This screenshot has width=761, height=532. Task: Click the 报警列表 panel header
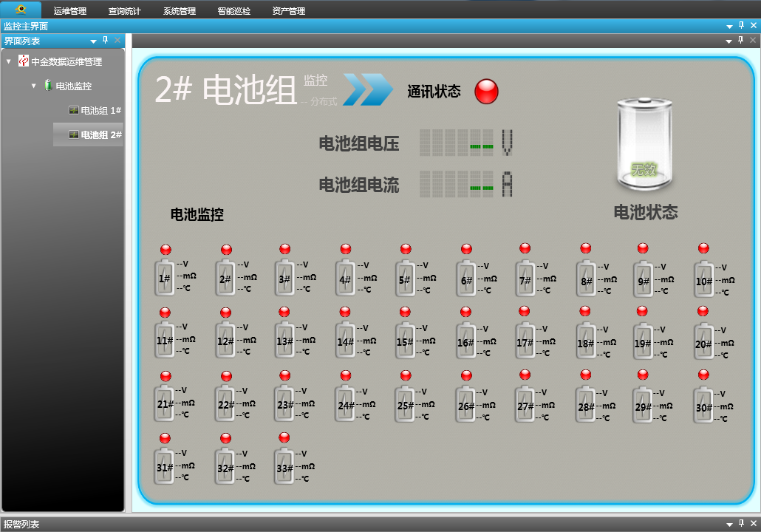pyautogui.click(x=24, y=523)
